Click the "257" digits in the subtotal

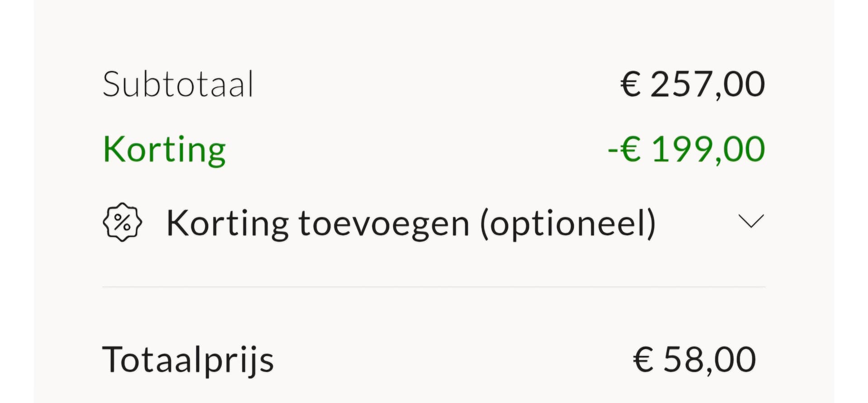click(681, 84)
